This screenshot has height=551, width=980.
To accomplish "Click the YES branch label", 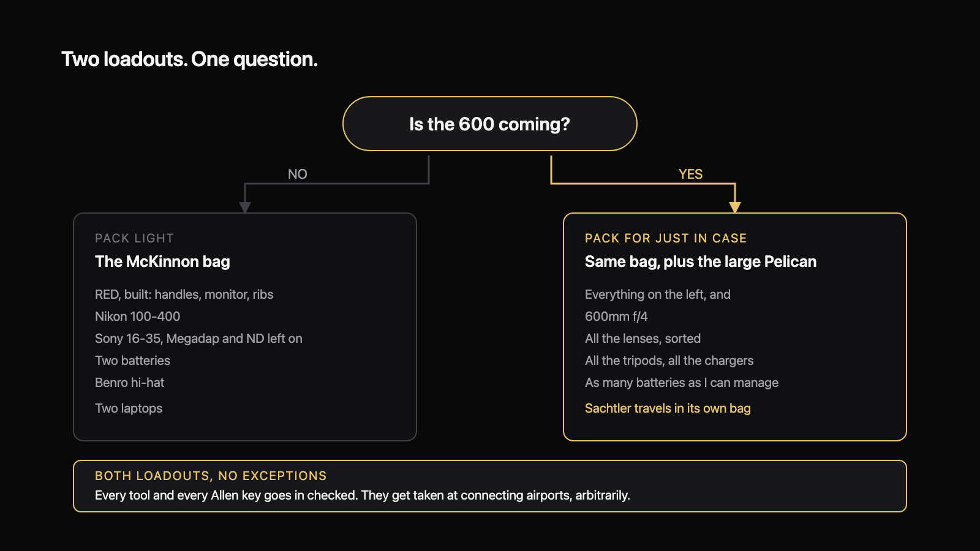I will click(690, 174).
